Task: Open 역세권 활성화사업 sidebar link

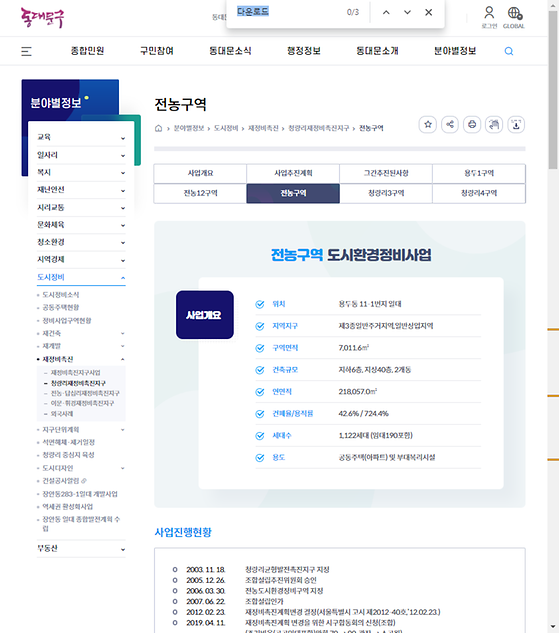Action: 67,507
